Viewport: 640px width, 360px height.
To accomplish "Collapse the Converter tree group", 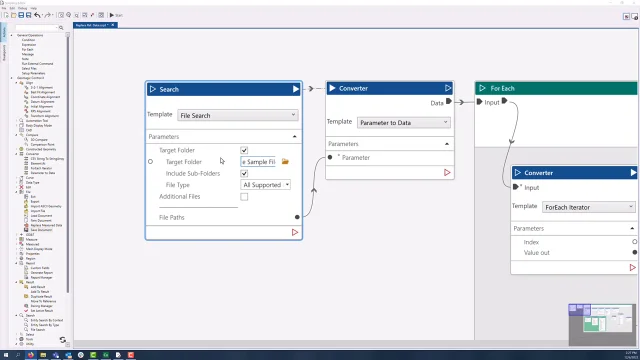I will (x=17, y=154).
